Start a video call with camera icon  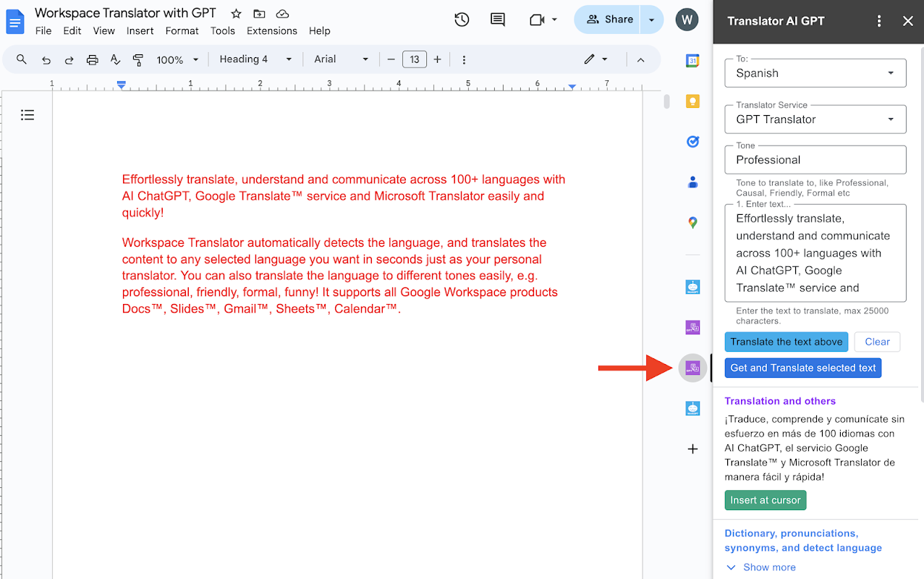click(x=537, y=20)
